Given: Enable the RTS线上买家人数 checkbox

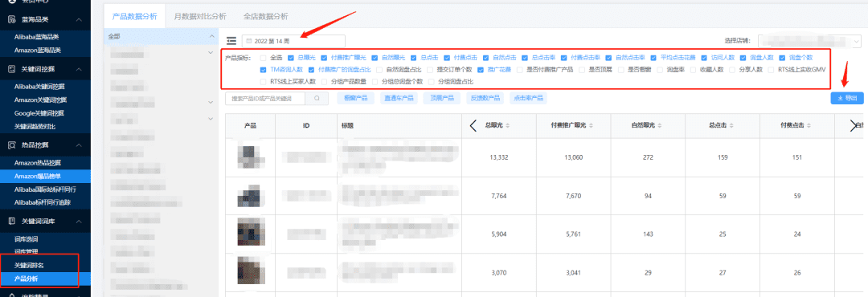Looking at the screenshot, I should 263,82.
